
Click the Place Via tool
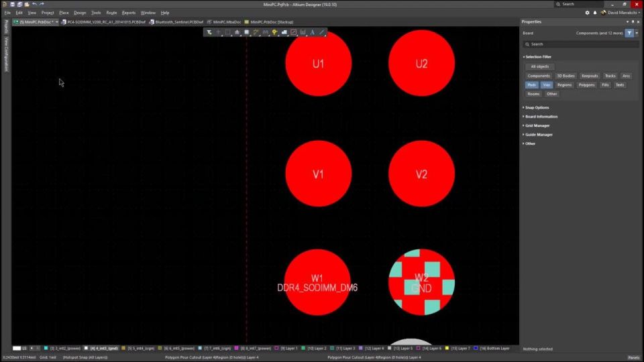click(x=275, y=32)
